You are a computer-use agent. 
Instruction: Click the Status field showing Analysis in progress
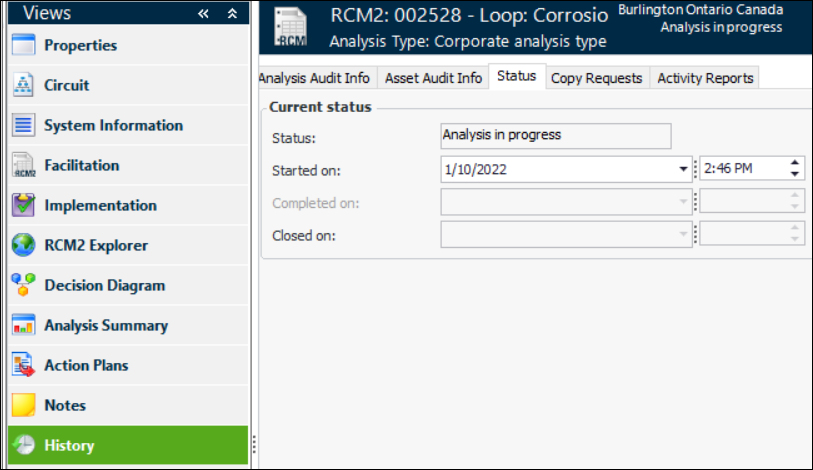tap(556, 136)
